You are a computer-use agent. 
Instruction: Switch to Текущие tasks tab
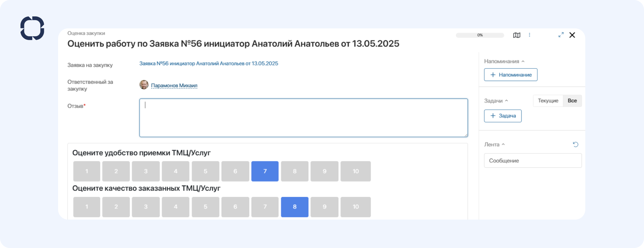[x=548, y=101]
